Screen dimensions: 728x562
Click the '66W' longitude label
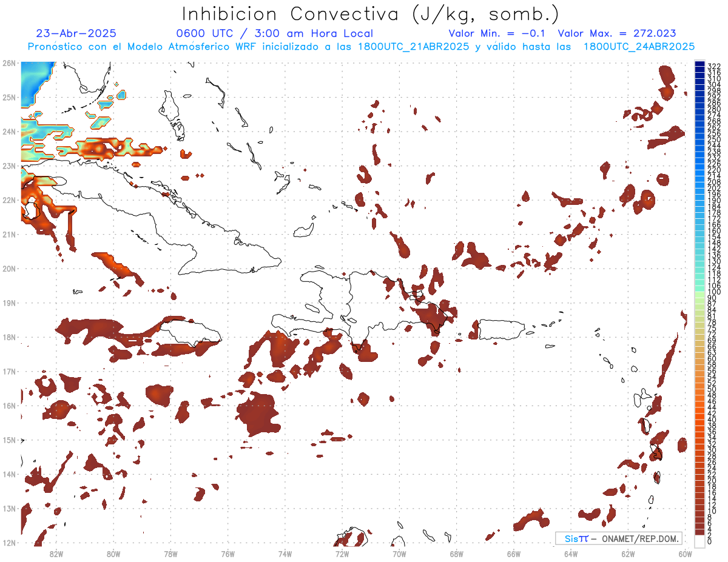click(x=514, y=553)
